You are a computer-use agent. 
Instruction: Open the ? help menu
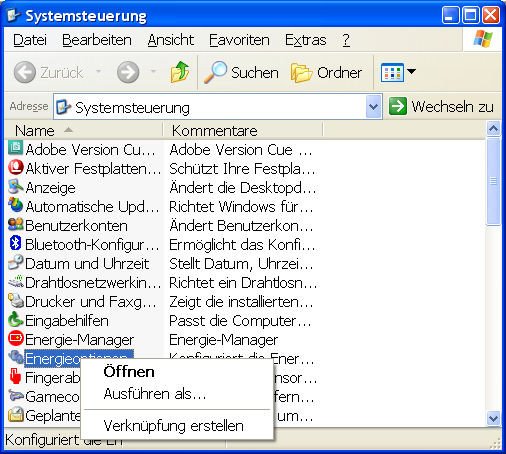[x=346, y=40]
